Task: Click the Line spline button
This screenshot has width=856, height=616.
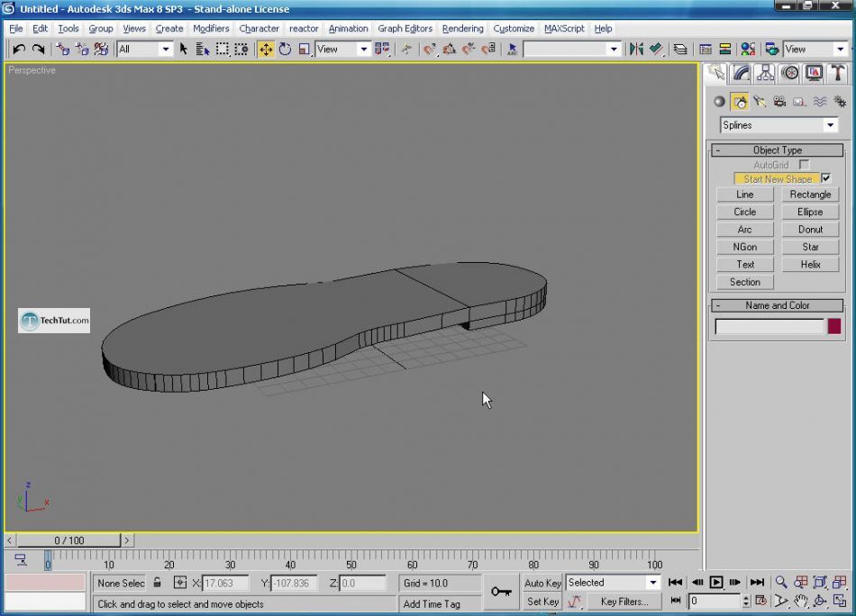Action: tap(744, 195)
